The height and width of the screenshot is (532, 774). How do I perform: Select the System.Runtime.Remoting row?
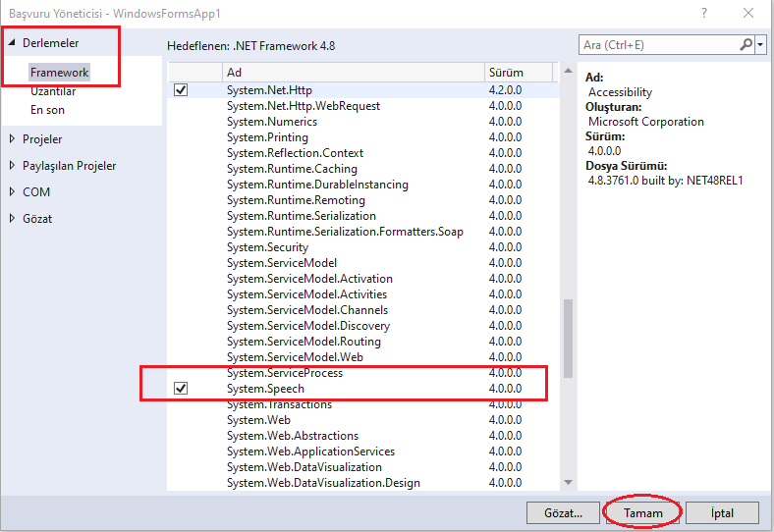pyautogui.click(x=362, y=200)
